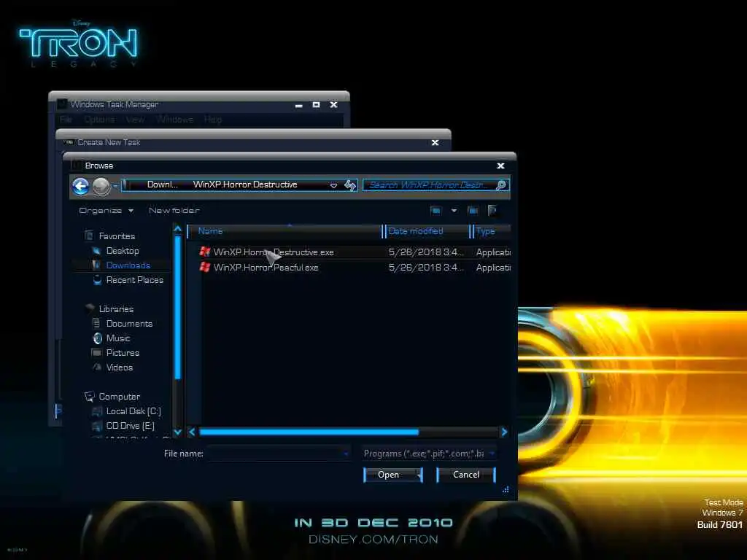Open View menu in Task Manager
The image size is (747, 560).
(x=135, y=119)
